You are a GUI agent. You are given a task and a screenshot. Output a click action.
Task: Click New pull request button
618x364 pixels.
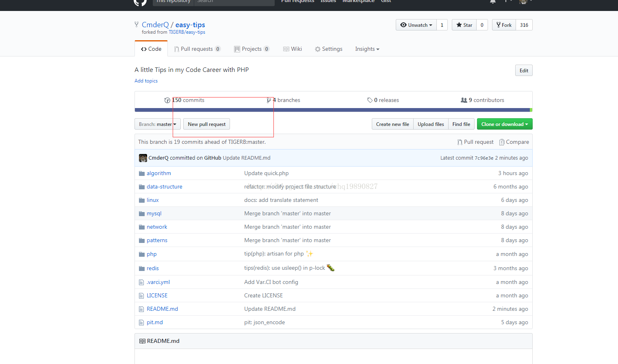[206, 124]
